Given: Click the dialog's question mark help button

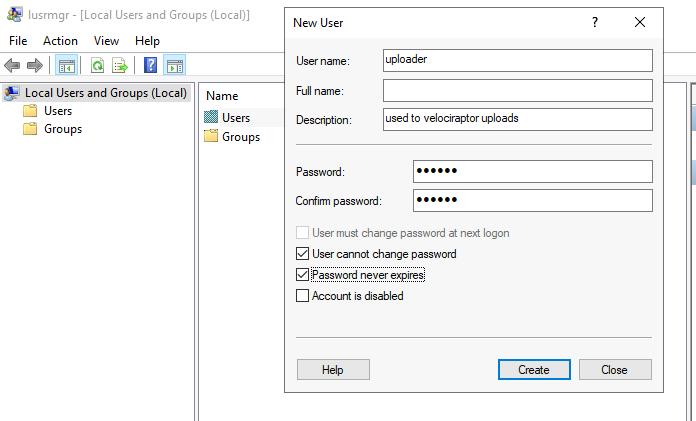Looking at the screenshot, I should (595, 21).
